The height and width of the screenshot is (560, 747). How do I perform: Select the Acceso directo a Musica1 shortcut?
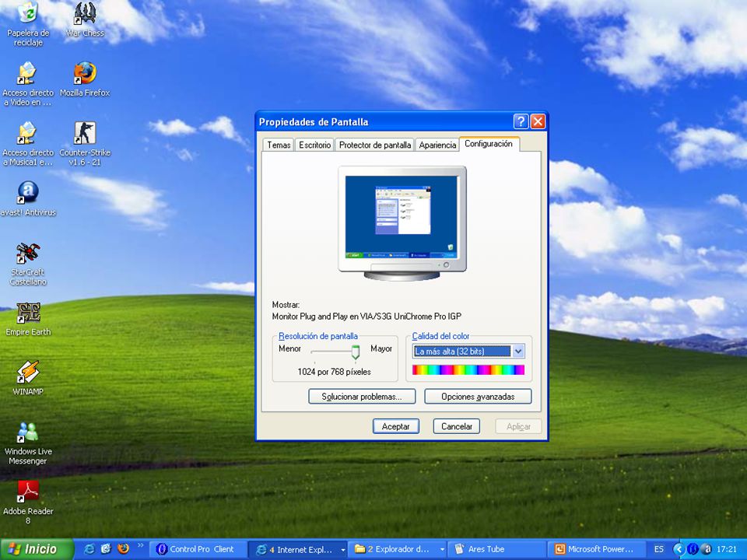pyautogui.click(x=28, y=144)
